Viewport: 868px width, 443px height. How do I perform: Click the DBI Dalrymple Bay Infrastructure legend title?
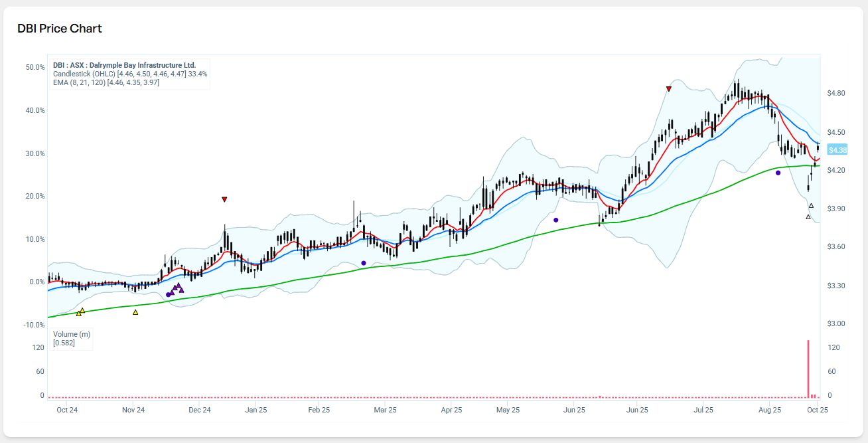(x=124, y=65)
